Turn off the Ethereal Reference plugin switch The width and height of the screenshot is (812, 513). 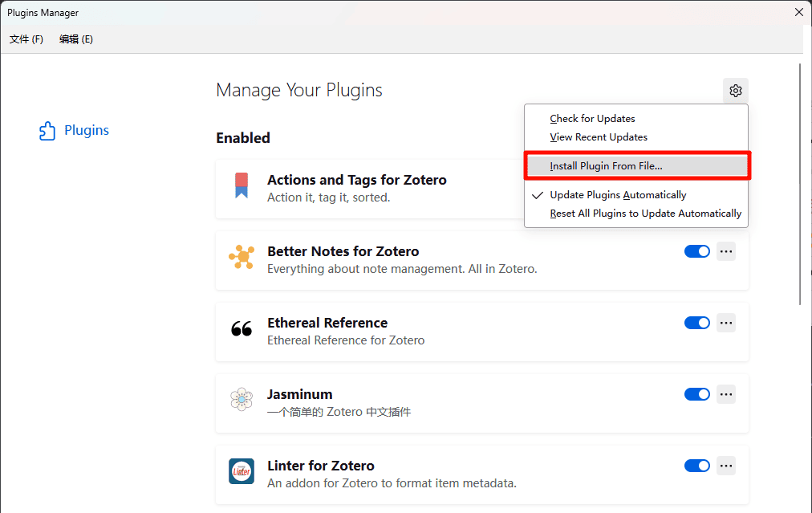(696, 323)
